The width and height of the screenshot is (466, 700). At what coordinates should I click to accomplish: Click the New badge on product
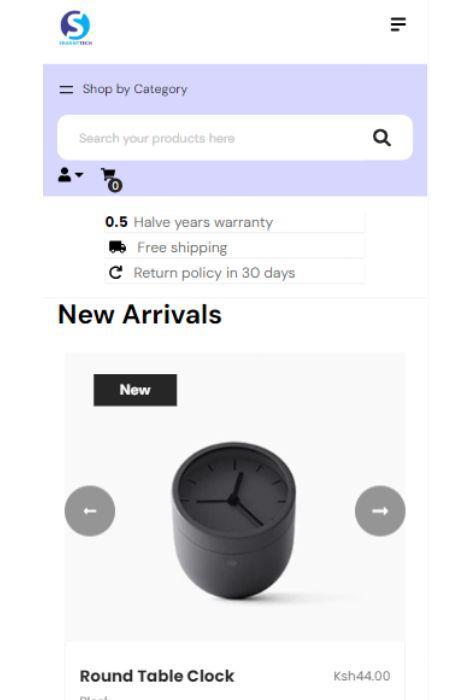coord(135,390)
